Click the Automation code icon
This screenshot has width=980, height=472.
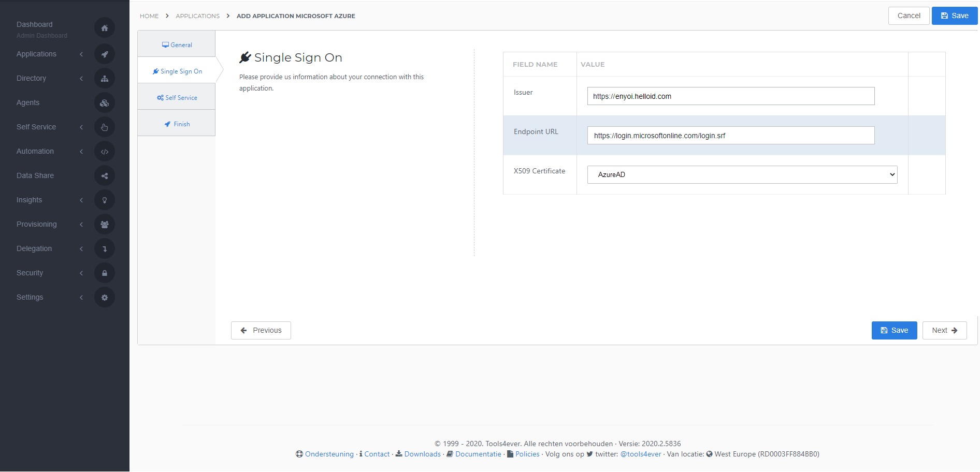[105, 151]
